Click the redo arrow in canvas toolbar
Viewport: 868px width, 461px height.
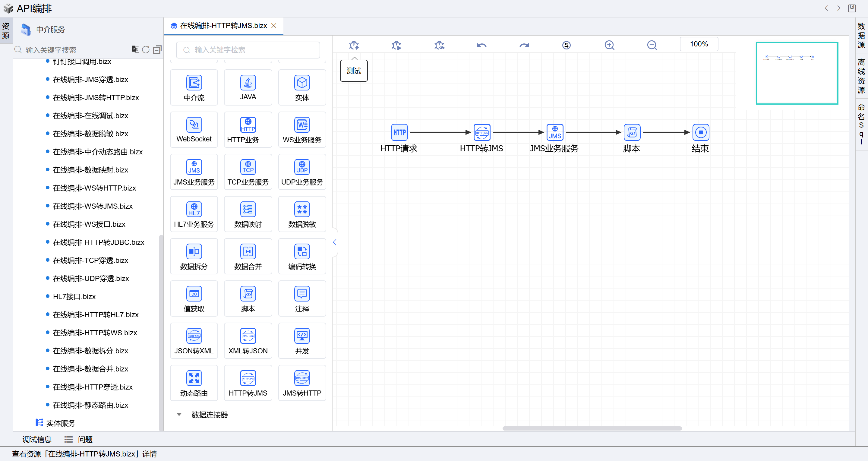tap(524, 45)
